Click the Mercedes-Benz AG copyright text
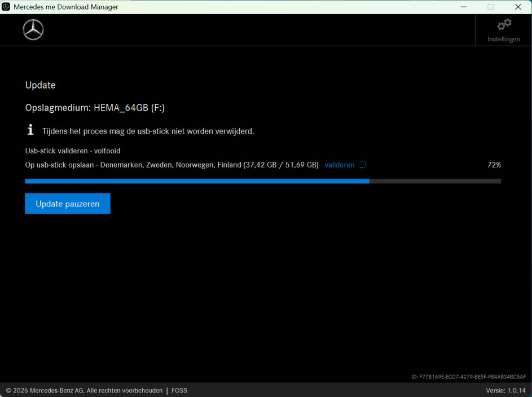The image size is (532, 397). pyautogui.click(x=84, y=391)
